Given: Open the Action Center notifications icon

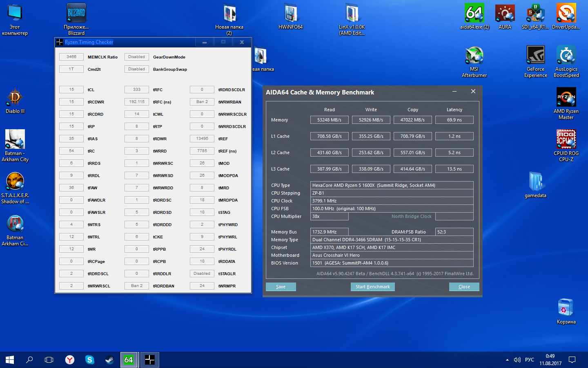Looking at the screenshot, I should pos(572,360).
